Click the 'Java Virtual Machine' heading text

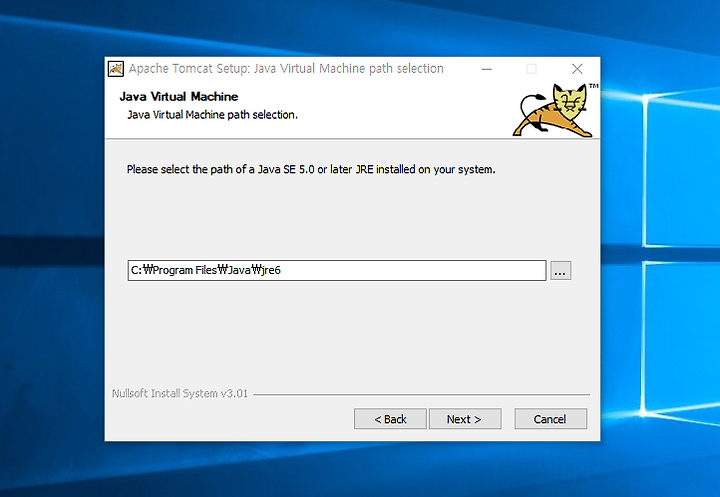[x=179, y=96]
